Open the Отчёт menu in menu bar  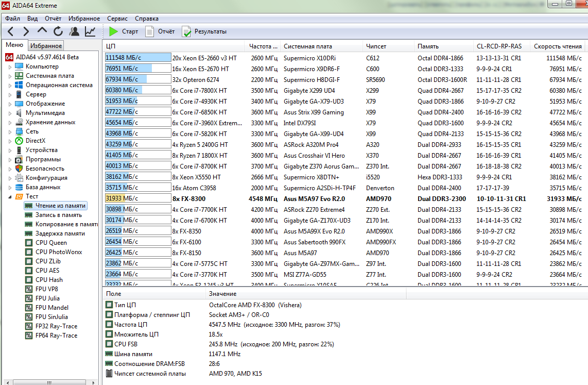53,19
